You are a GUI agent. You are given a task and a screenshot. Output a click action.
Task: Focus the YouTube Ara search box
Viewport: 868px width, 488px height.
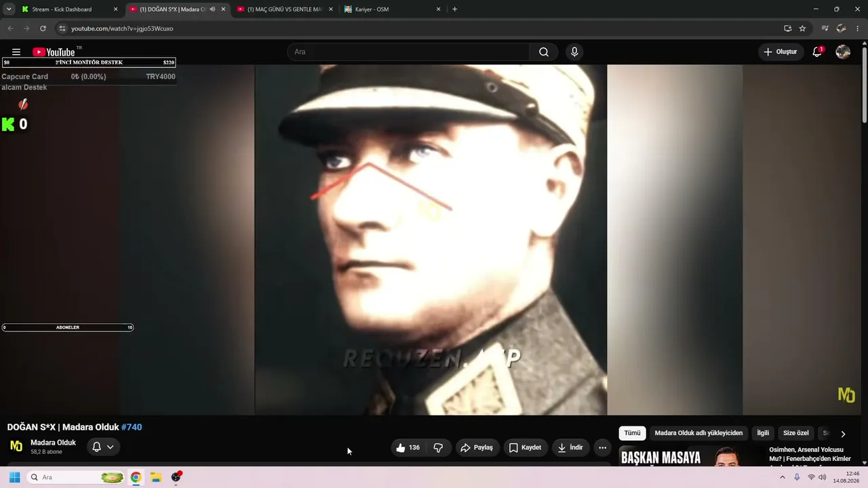click(x=408, y=52)
